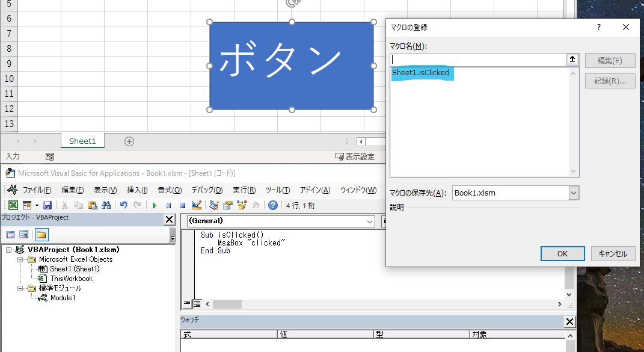
Task: Toggle Design Mode with the ruler-pencil icon
Action: (x=195, y=205)
